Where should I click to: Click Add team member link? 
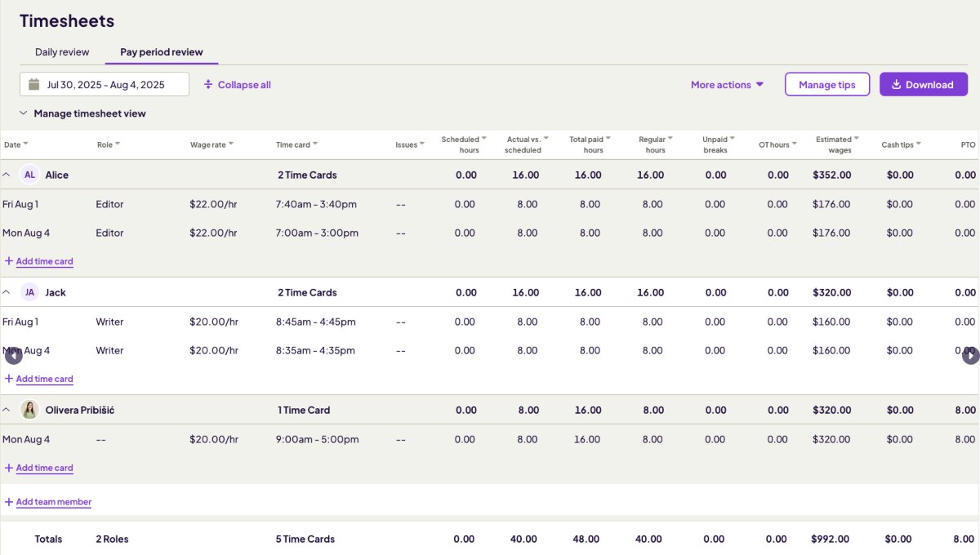47,502
